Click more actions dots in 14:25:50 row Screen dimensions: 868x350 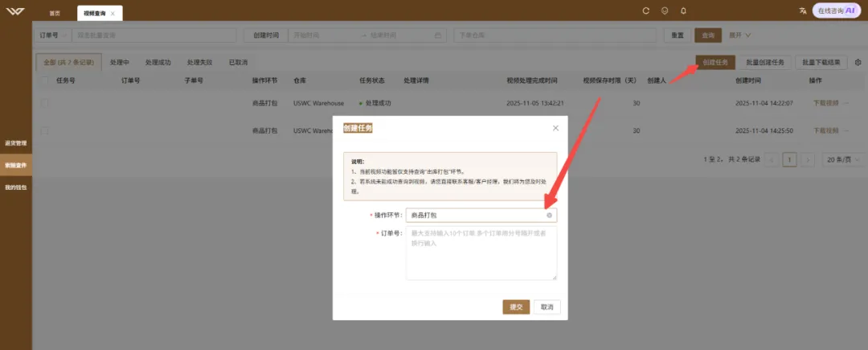tap(845, 130)
